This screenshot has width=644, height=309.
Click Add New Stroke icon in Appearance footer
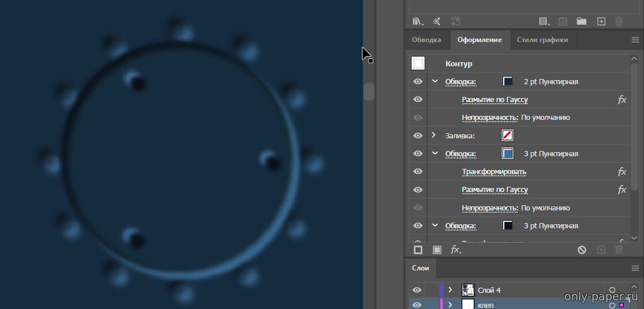(x=418, y=250)
